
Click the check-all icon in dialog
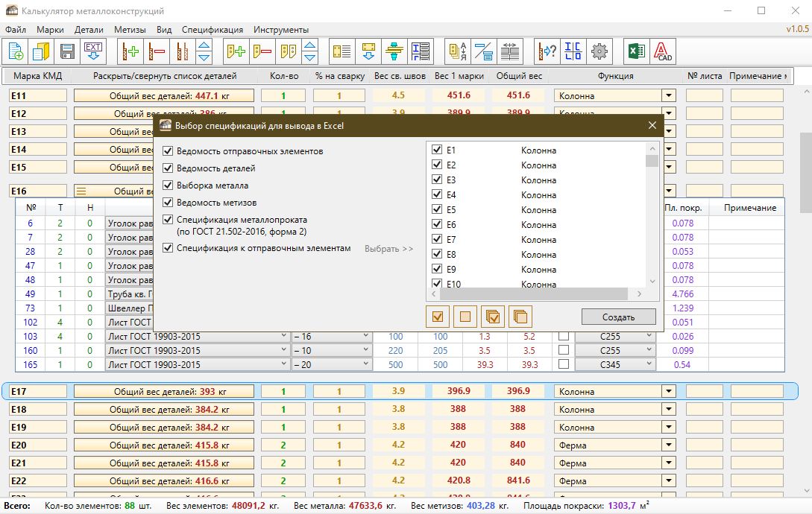click(438, 317)
